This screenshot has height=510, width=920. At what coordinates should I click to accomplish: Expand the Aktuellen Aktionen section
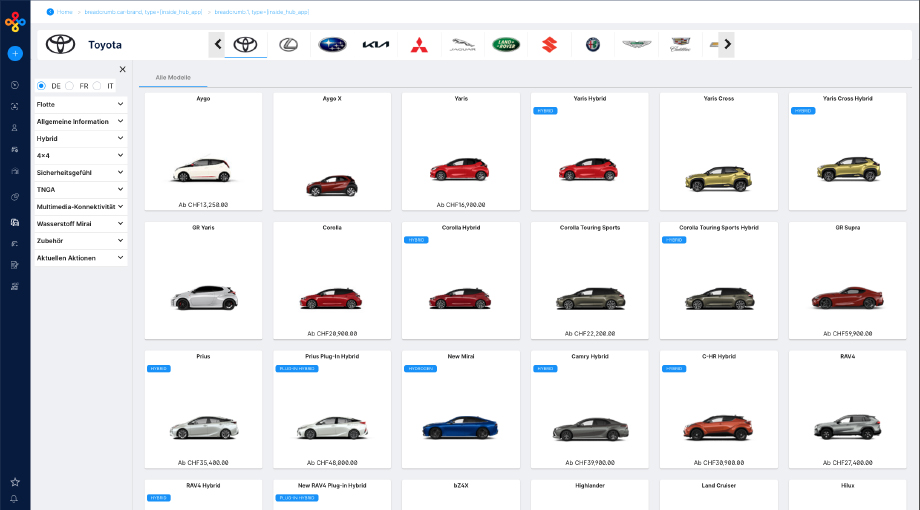click(80, 258)
